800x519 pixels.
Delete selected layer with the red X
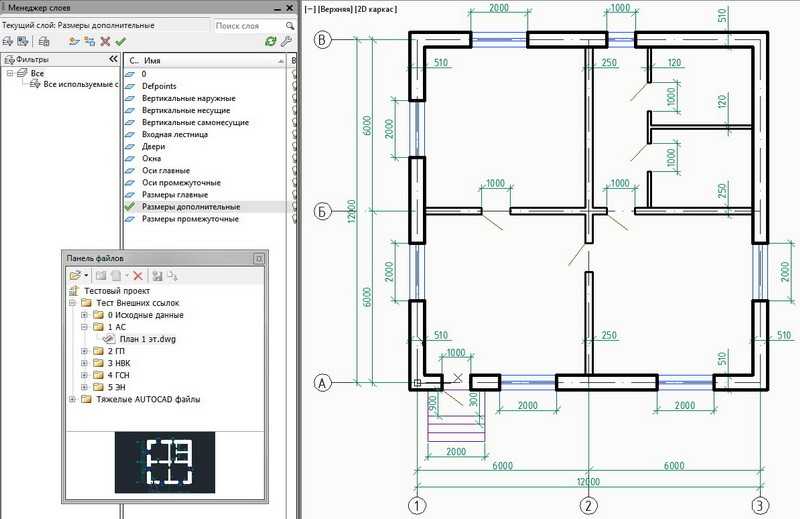pos(106,42)
